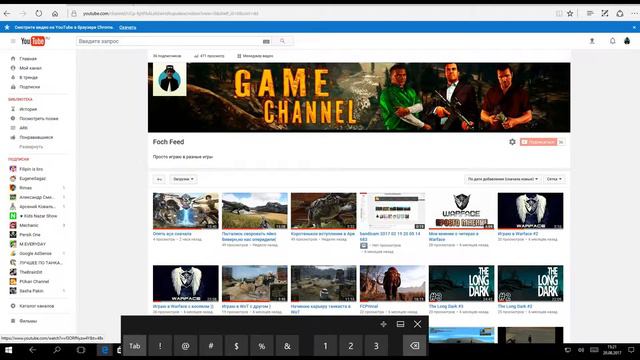Open Google AdSense subscription
The width and height of the screenshot is (640, 360).
[x=36, y=253]
